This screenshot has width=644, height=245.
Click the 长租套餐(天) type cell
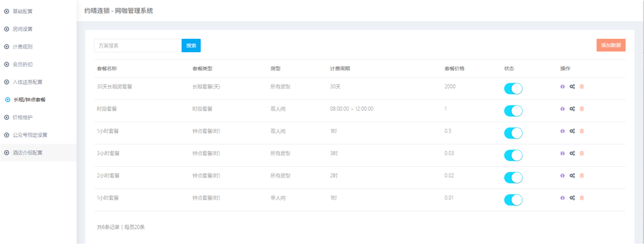[x=207, y=87]
